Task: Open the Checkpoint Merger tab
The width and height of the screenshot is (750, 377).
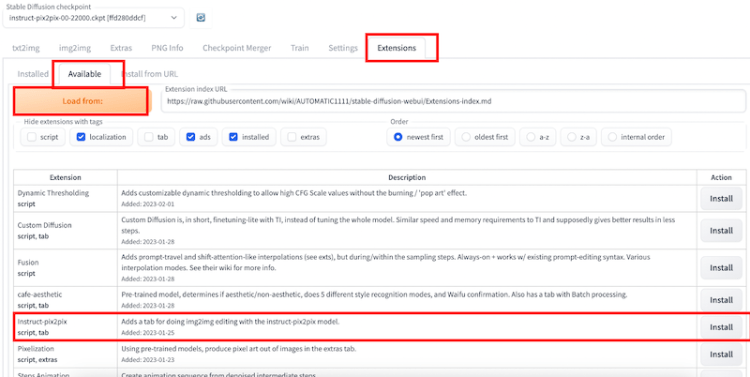Action: tap(237, 48)
